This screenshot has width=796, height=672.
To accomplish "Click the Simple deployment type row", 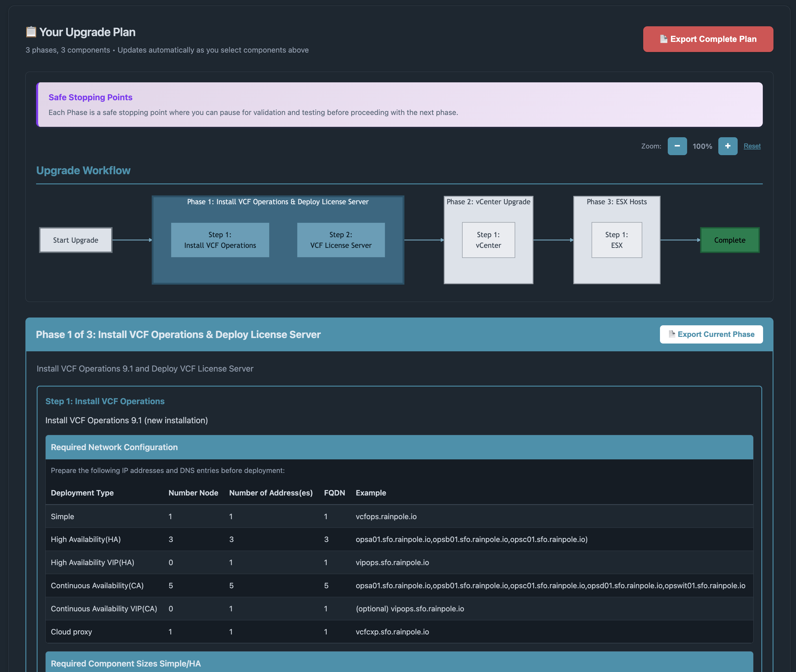I will coord(399,517).
